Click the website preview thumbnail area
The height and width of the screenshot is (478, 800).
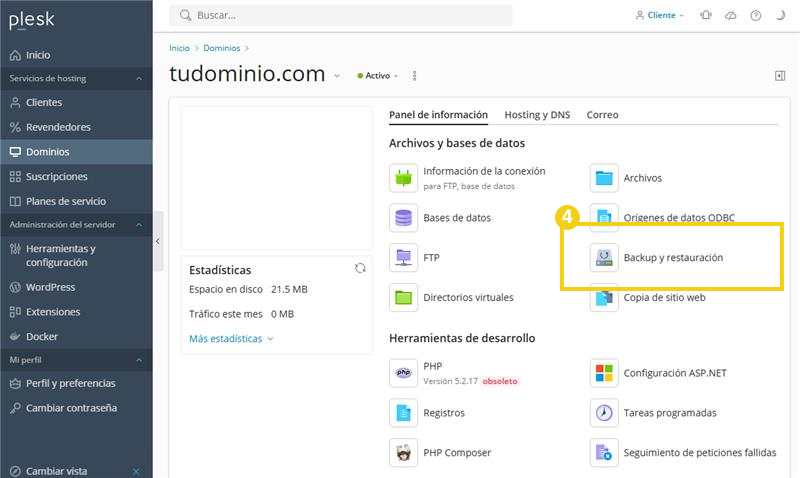(x=276, y=178)
